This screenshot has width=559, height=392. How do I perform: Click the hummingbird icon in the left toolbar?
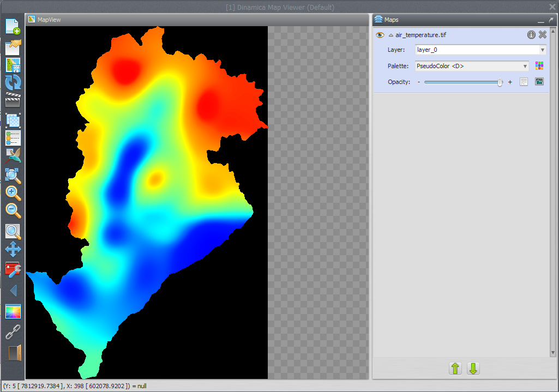click(x=13, y=156)
